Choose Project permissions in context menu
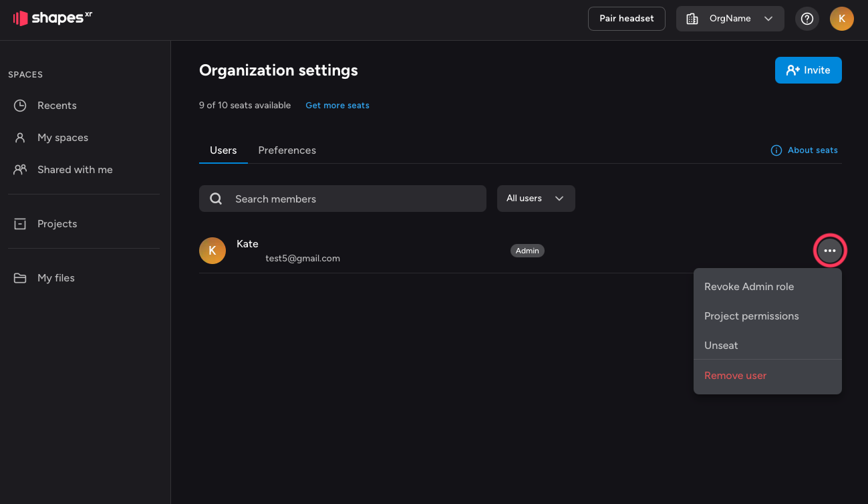868x504 pixels. [751, 316]
